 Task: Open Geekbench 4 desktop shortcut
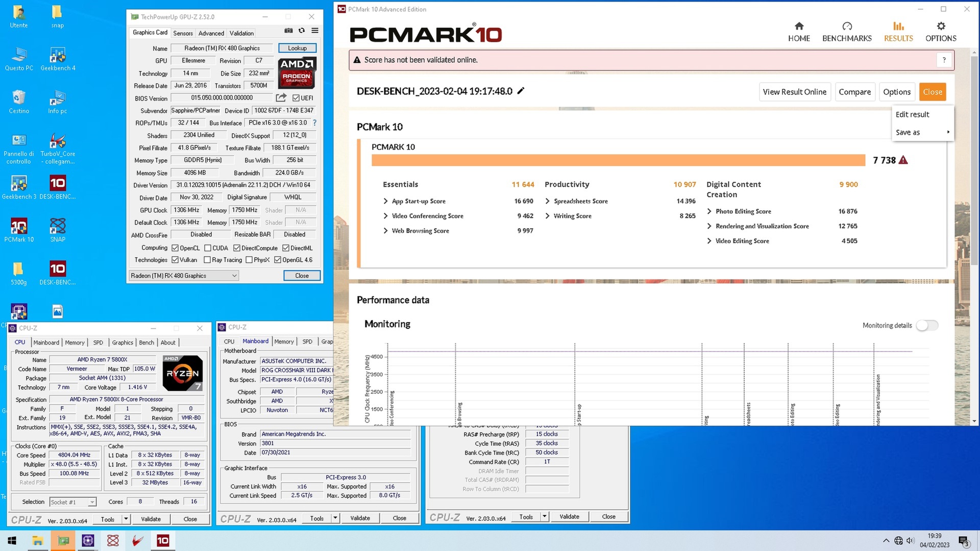(x=58, y=59)
